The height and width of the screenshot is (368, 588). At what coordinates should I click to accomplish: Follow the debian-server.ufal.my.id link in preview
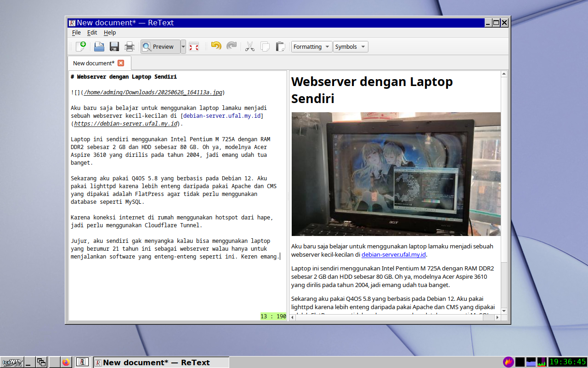click(x=394, y=254)
